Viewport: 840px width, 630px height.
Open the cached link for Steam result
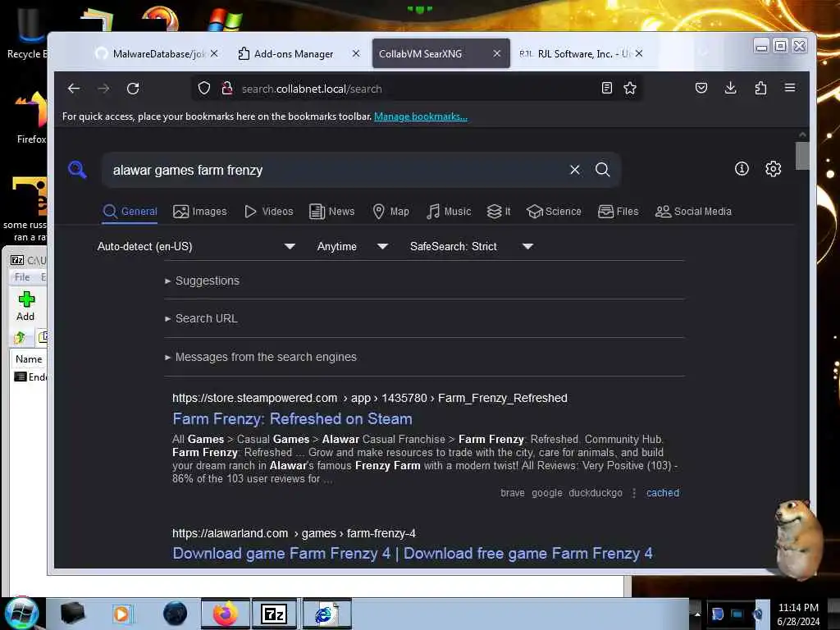pyautogui.click(x=663, y=493)
